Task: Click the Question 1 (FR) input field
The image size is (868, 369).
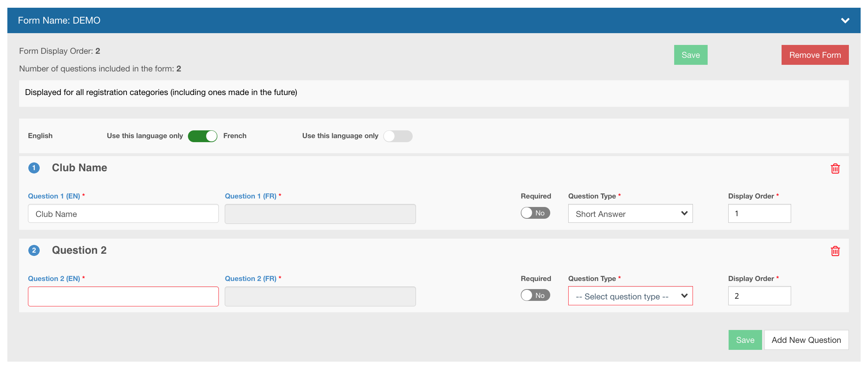Action: click(320, 214)
